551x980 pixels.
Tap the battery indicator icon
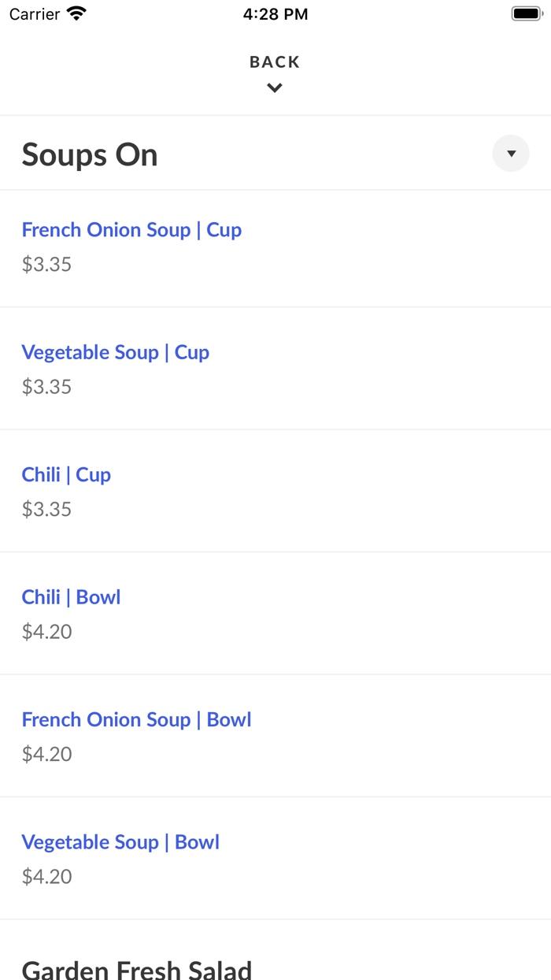click(527, 14)
